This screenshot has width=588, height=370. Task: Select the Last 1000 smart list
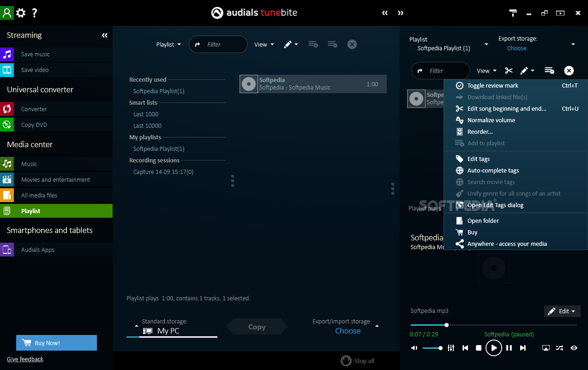click(146, 114)
